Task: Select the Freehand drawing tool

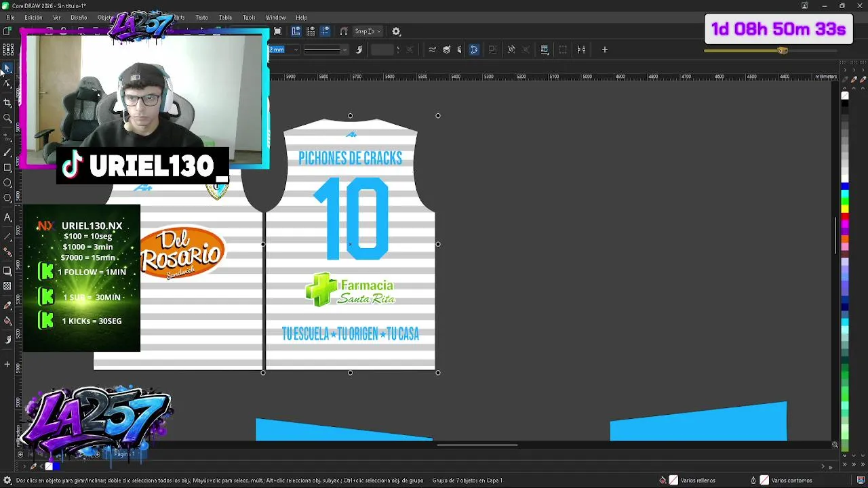Action: 7,136
